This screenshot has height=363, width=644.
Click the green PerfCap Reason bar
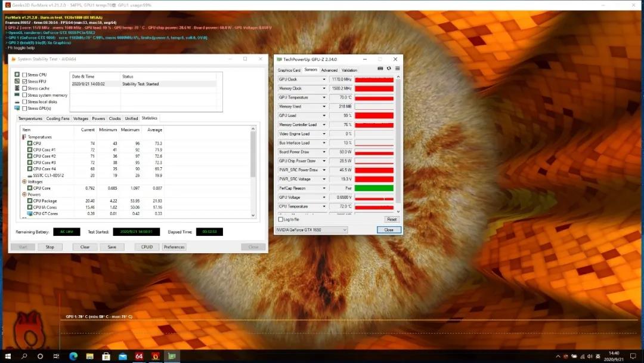(374, 188)
